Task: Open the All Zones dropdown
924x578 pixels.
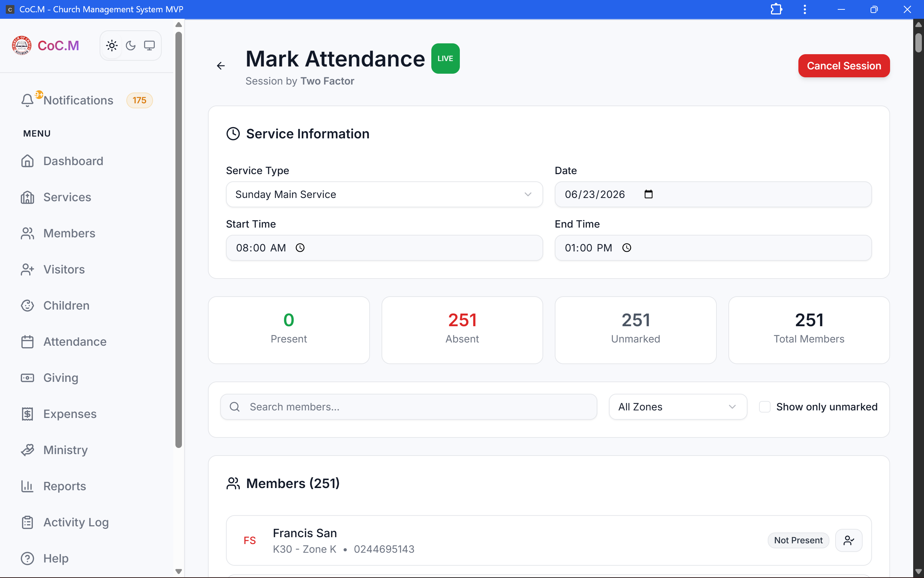Action: pyautogui.click(x=678, y=407)
